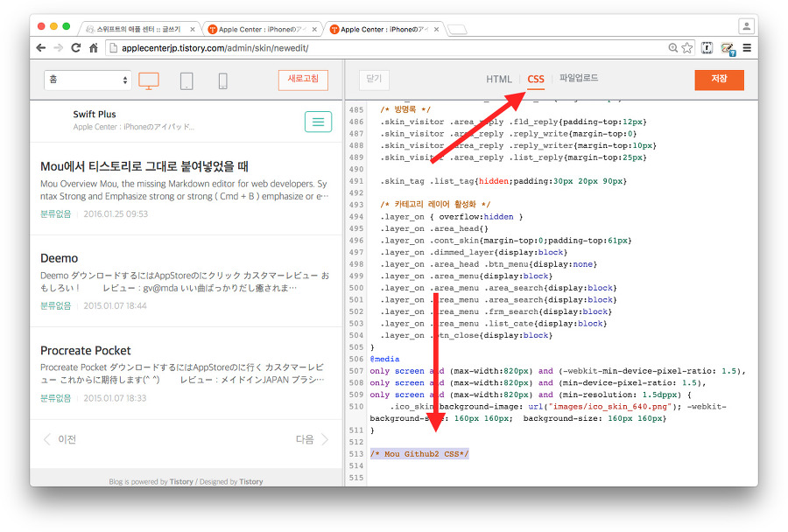788x532 pixels.
Task: Select the CSS editor tab
Action: (536, 80)
